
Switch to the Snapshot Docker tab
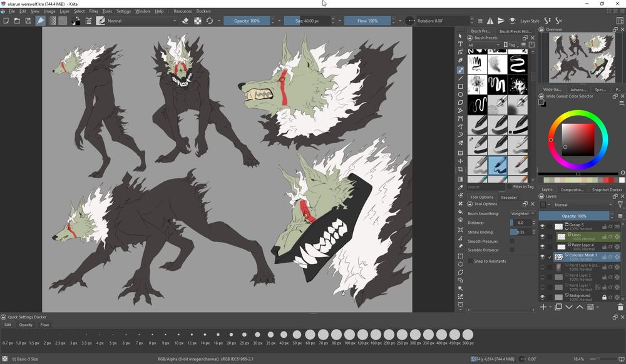(x=607, y=190)
